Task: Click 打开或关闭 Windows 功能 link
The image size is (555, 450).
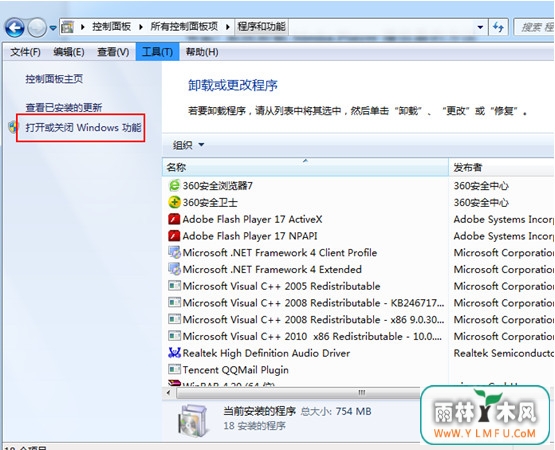Action: [83, 127]
